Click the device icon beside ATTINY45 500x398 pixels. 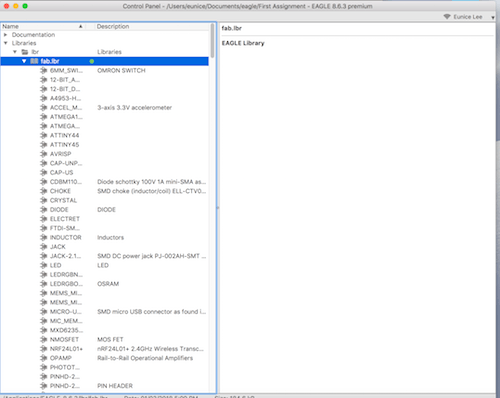click(43, 145)
